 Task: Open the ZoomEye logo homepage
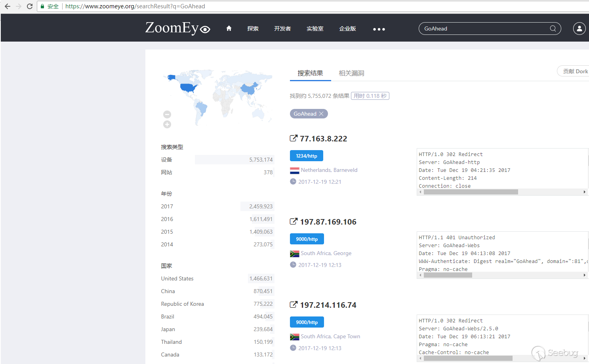[178, 28]
